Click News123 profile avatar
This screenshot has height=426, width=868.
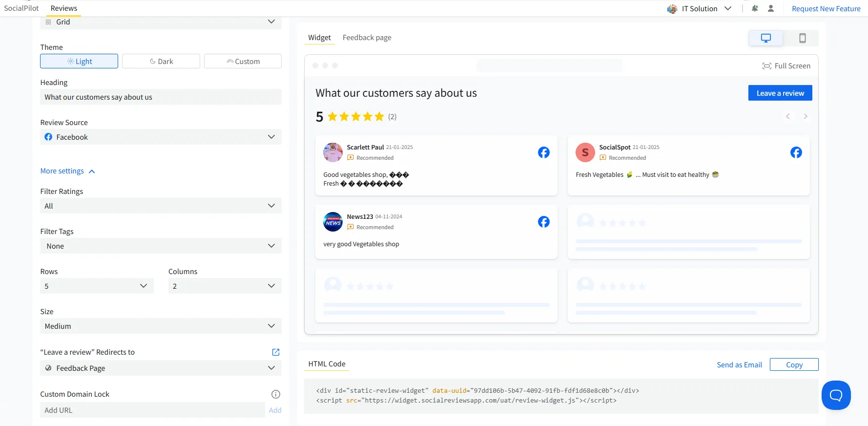click(x=333, y=222)
